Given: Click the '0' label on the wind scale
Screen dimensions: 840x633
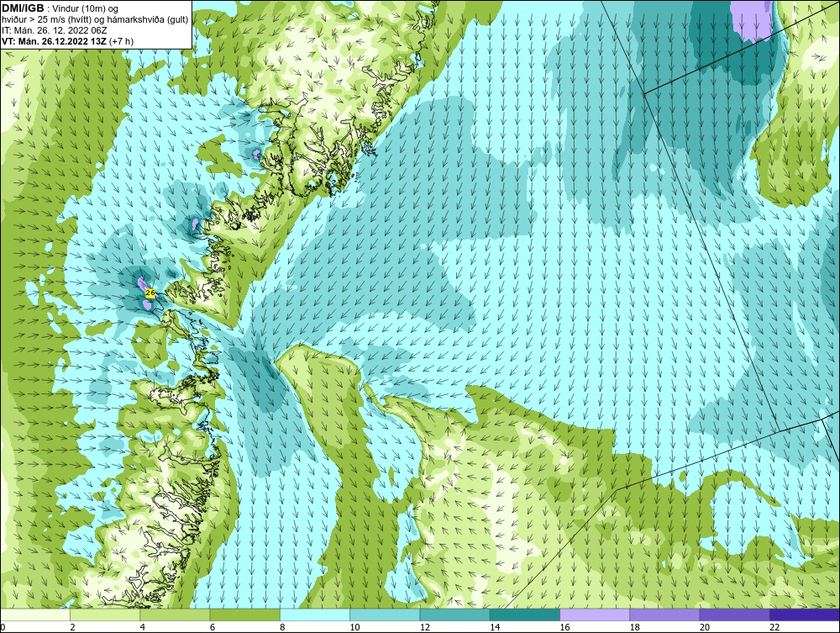Looking at the screenshot, I should point(3,627).
